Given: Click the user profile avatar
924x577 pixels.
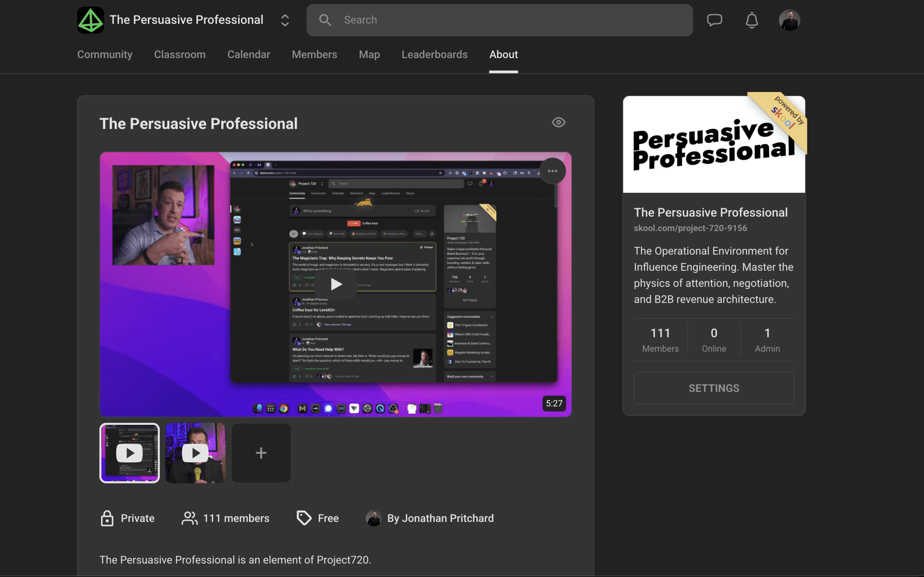Looking at the screenshot, I should coord(789,20).
